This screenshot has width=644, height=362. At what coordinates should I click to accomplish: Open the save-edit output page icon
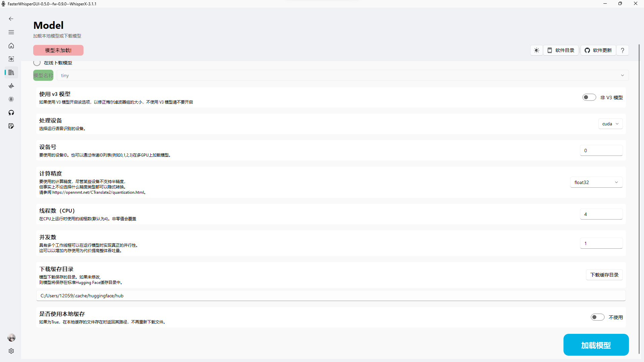coord(11,126)
